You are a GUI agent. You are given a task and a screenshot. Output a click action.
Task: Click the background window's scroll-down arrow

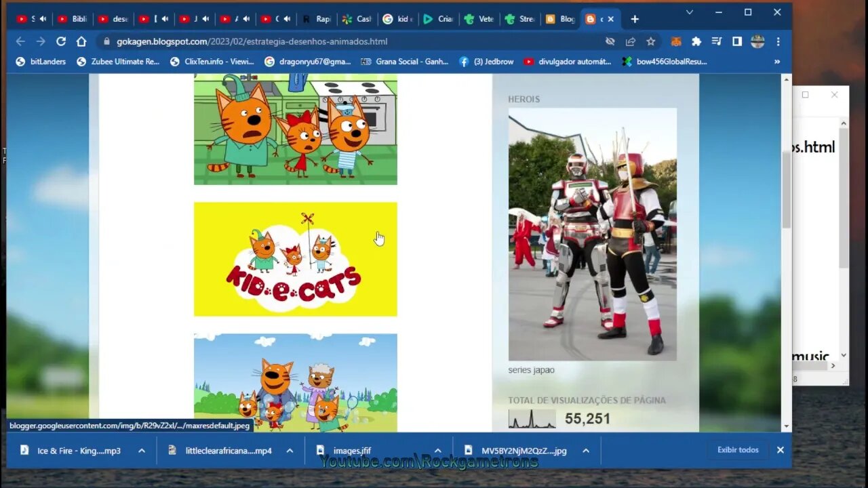[844, 355]
